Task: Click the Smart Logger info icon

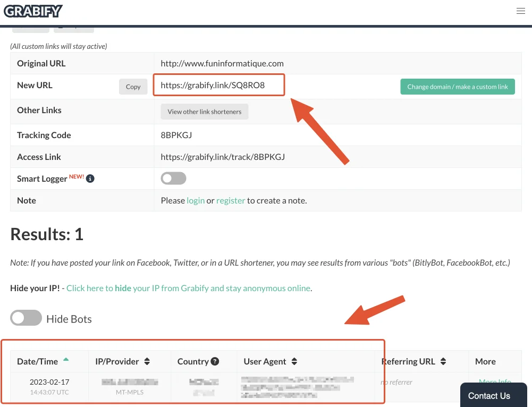Action: pyautogui.click(x=90, y=179)
